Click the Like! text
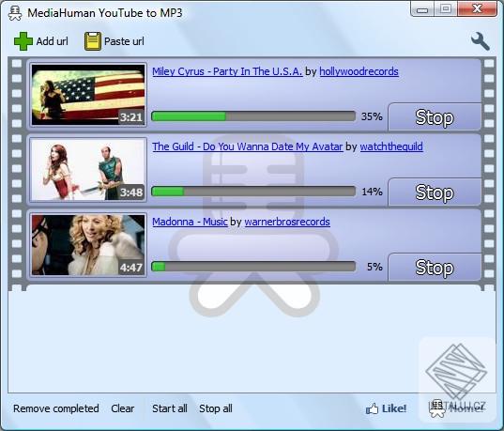This screenshot has height=431, width=504. tap(394, 408)
